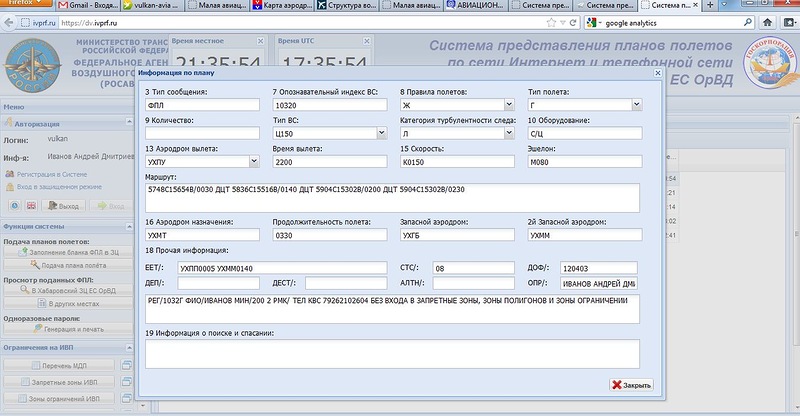Collapse the Функции системы panel

pos(128,227)
